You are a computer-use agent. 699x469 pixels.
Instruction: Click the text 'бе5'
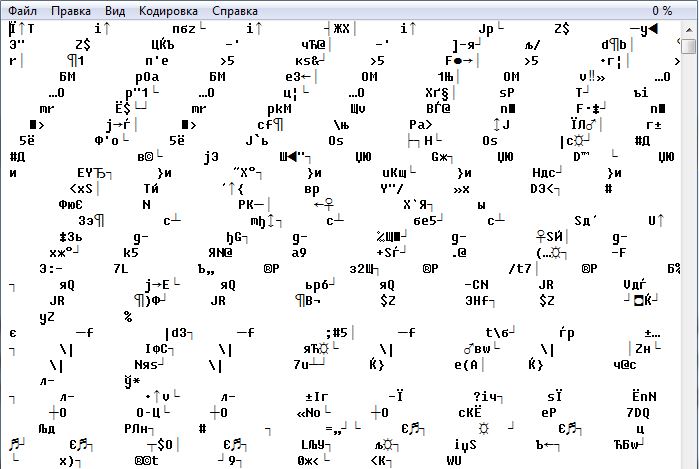(x=425, y=221)
